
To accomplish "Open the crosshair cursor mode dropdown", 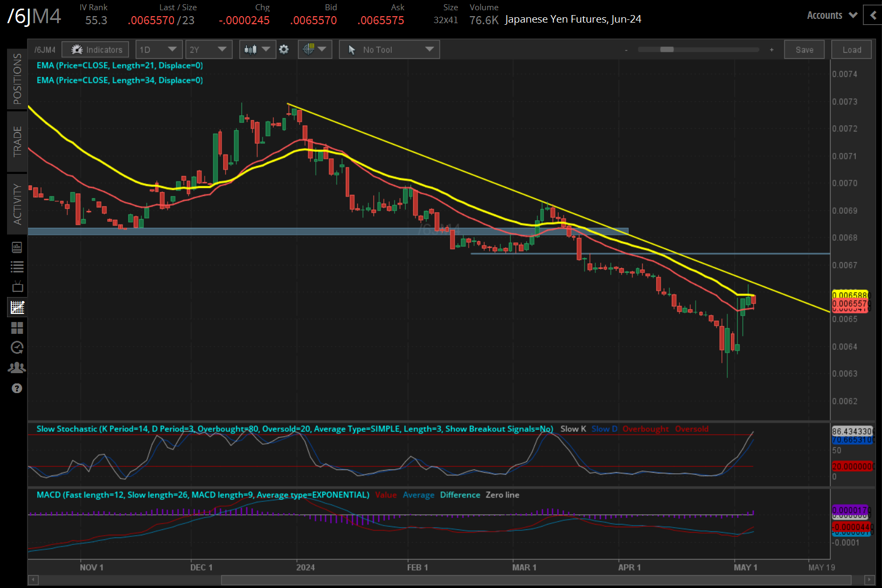I will pyautogui.click(x=315, y=50).
